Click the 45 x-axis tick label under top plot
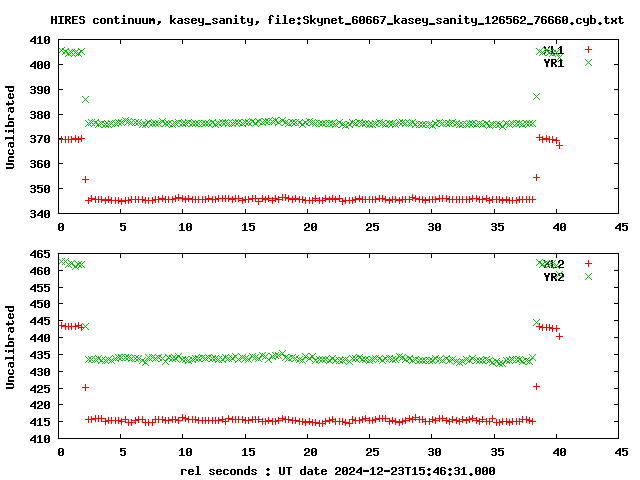Screen dimensions: 640x480 click(621, 227)
